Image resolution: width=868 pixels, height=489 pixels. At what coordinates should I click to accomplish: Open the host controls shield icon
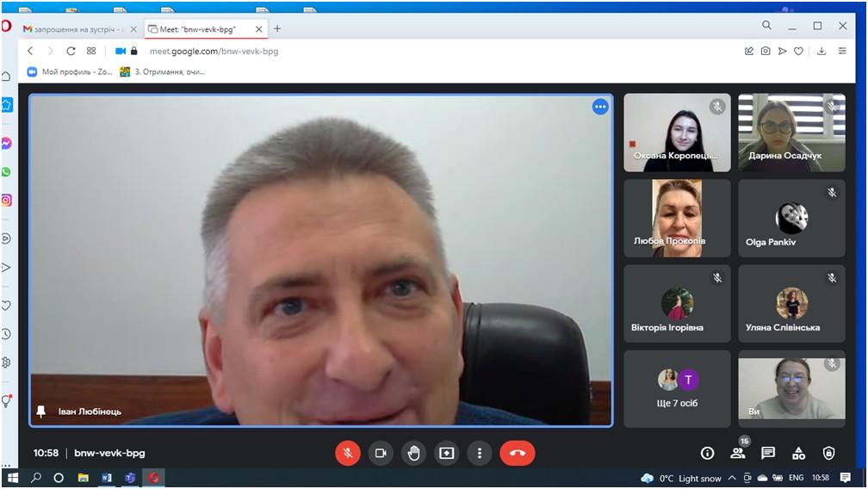[x=828, y=453]
